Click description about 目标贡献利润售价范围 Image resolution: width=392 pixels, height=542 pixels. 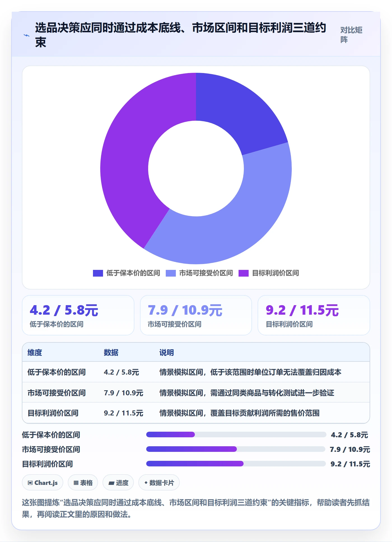point(239,413)
